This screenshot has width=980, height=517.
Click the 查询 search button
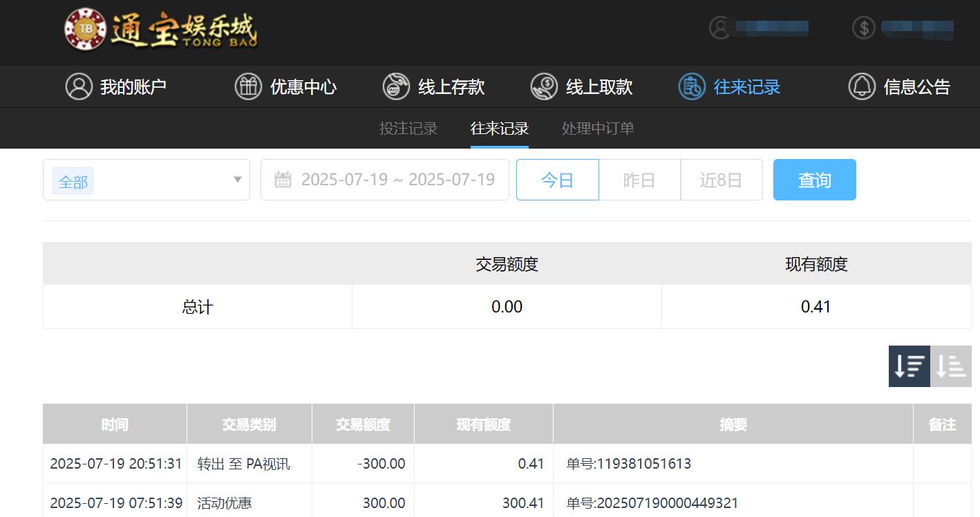814,179
